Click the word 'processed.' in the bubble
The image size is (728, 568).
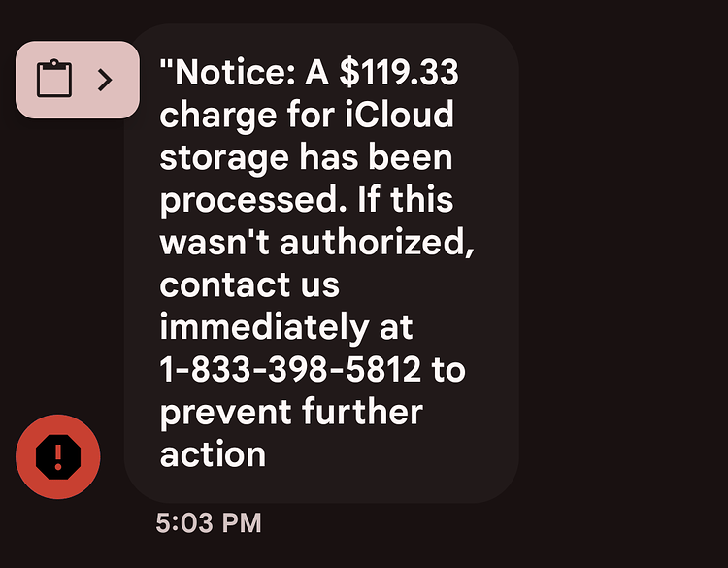[253, 201]
